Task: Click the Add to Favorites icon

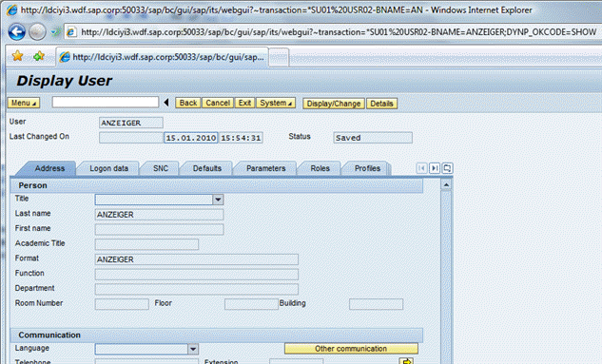Action: click(x=39, y=56)
